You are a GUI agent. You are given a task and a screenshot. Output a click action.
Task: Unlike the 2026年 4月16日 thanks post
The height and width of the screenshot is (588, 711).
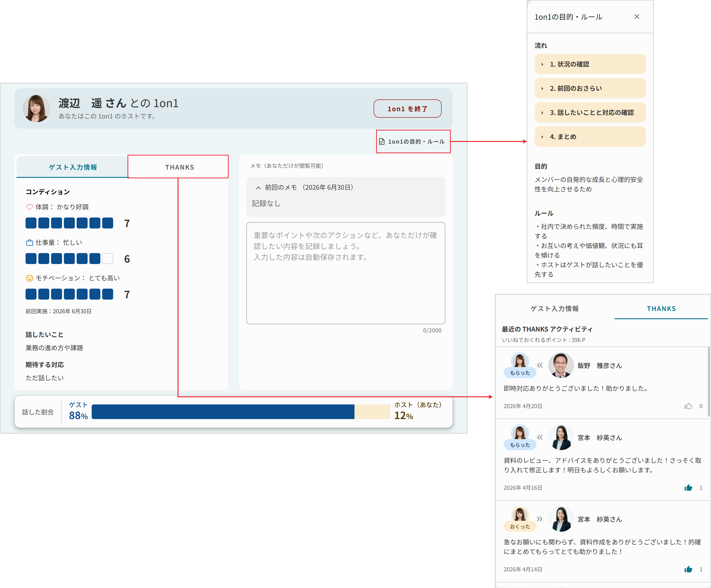(688, 487)
